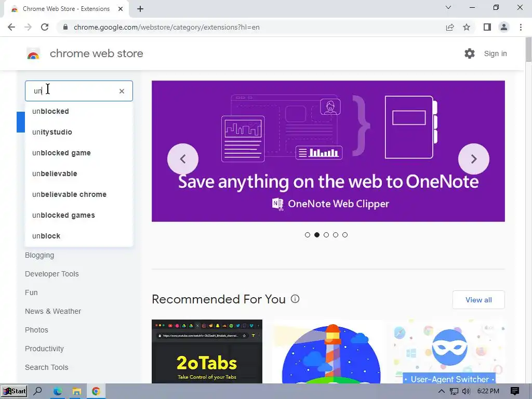Open the Fun category
This screenshot has width=532, height=399.
pos(31,292)
